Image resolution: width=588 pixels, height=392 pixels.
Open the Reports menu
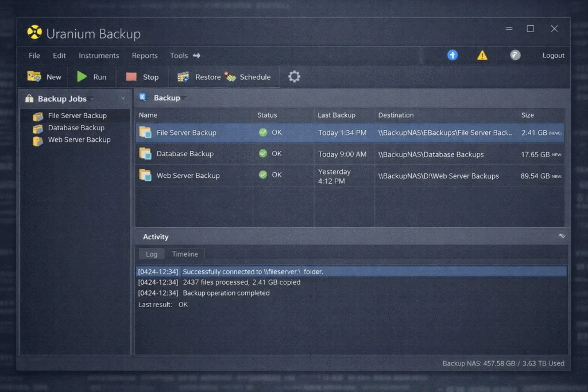point(145,55)
